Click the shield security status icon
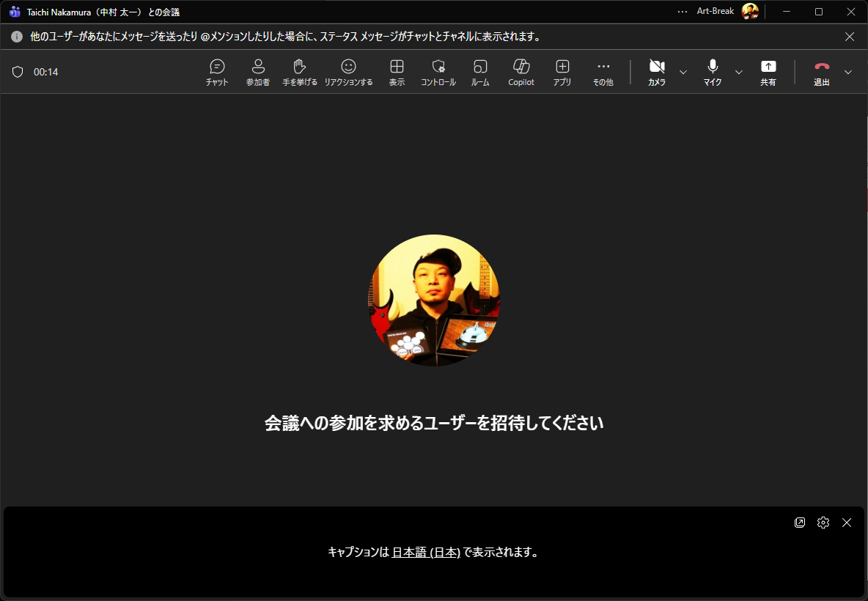 18,72
